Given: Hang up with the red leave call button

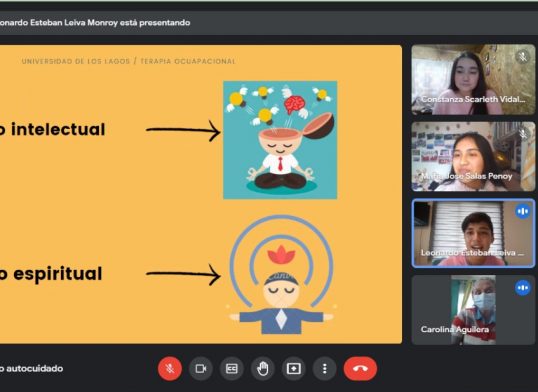Looking at the screenshot, I should [x=360, y=369].
